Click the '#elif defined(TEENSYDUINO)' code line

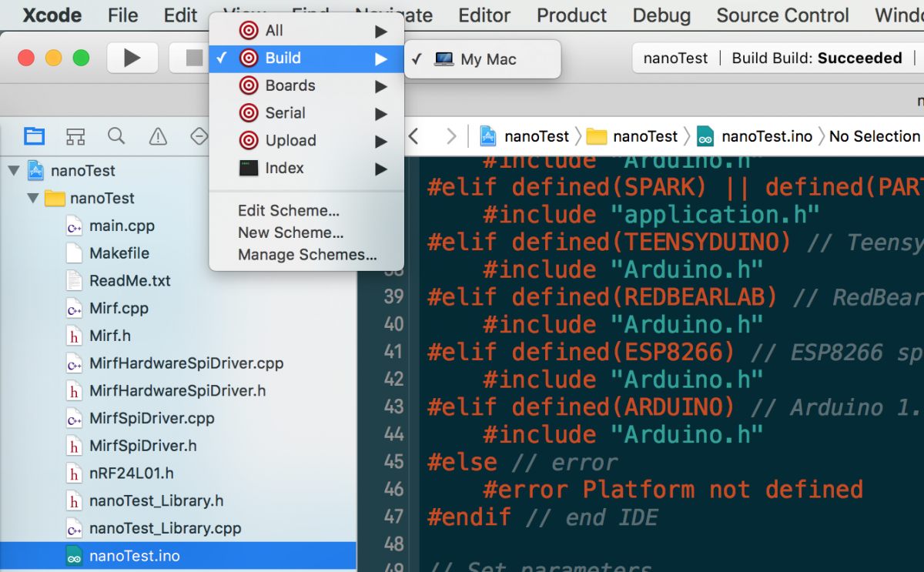(609, 242)
